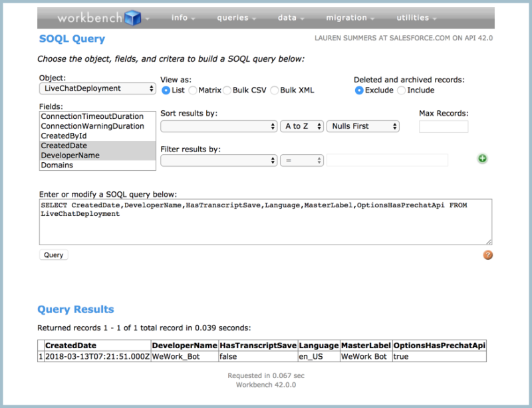Screen dimensions: 532x408
Task: Select Domains in Fields list
Action: pos(97,165)
